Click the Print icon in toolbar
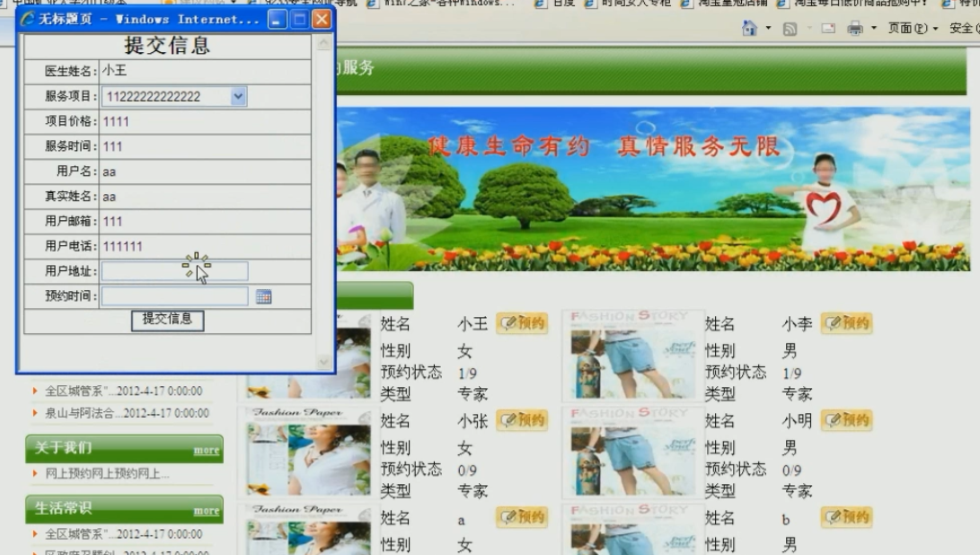This screenshot has width=980, height=555. (855, 28)
